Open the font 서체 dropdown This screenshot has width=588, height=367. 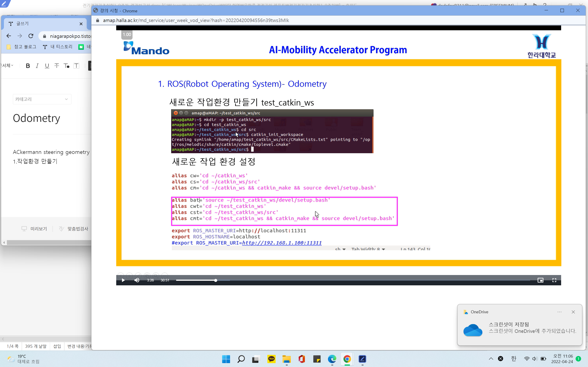point(7,66)
